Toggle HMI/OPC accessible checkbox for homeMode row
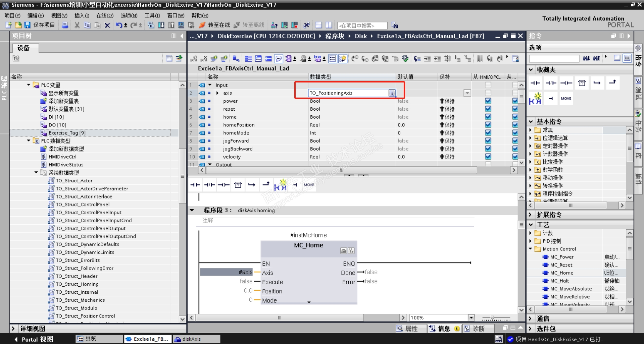 click(x=488, y=133)
